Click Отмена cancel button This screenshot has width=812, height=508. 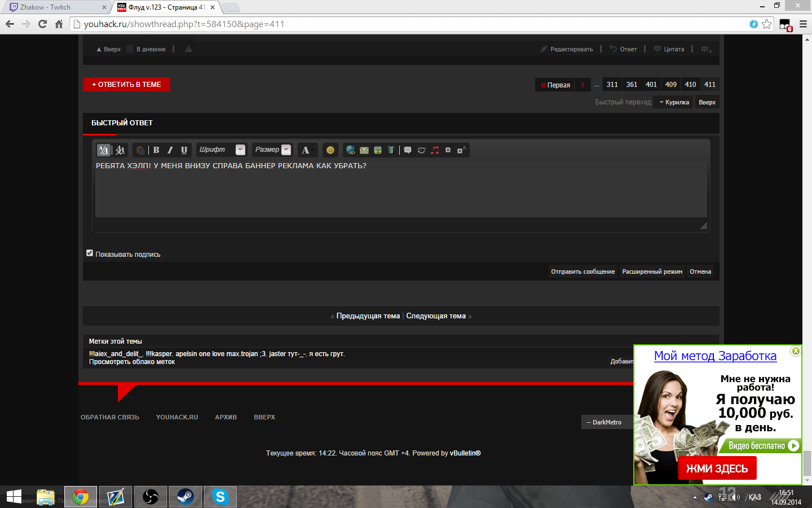coord(700,271)
